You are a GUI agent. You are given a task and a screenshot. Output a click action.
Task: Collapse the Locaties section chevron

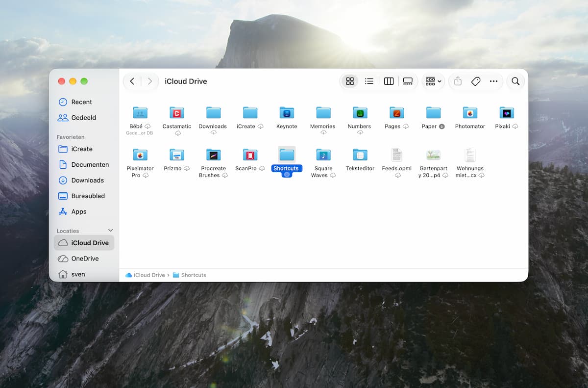point(110,231)
